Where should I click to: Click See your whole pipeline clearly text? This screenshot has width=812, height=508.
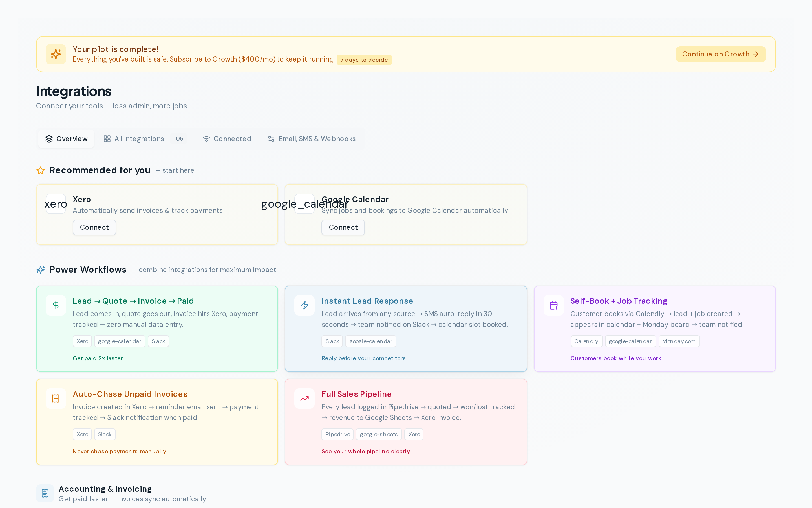[x=366, y=451]
